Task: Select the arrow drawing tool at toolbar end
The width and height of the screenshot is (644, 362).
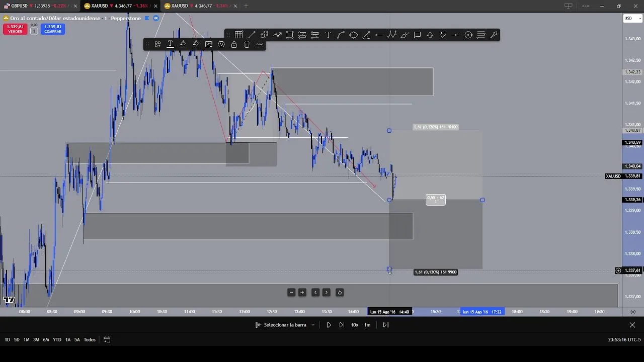Action: (x=494, y=35)
